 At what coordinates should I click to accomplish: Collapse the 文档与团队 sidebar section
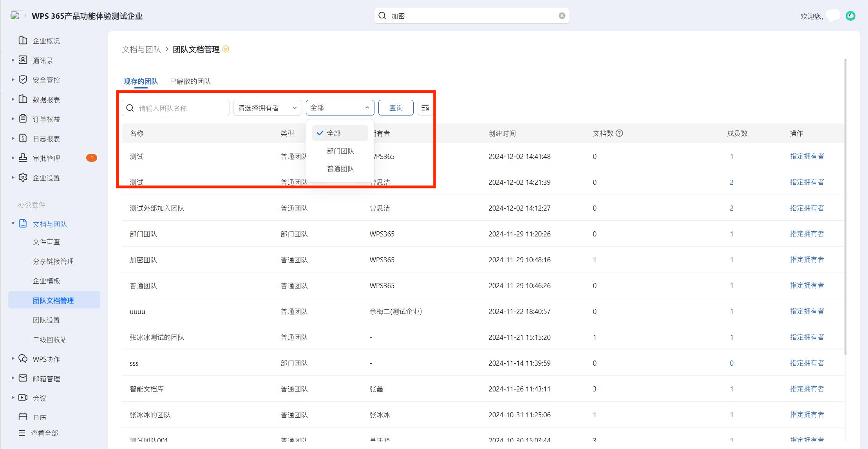(13, 224)
